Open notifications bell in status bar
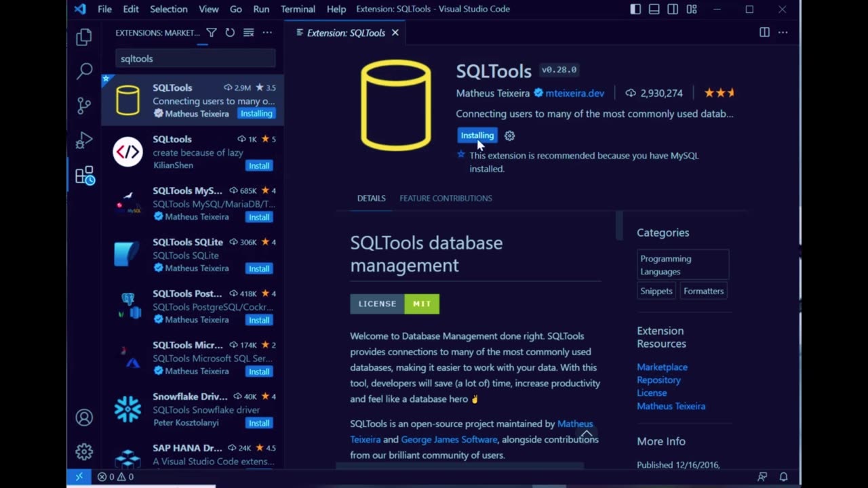This screenshot has width=868, height=488. tap(783, 476)
